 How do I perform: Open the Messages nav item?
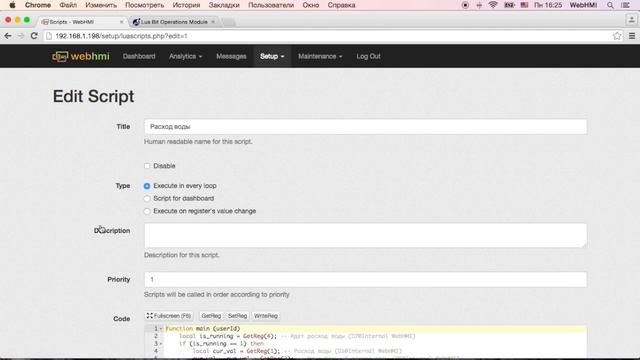(231, 56)
